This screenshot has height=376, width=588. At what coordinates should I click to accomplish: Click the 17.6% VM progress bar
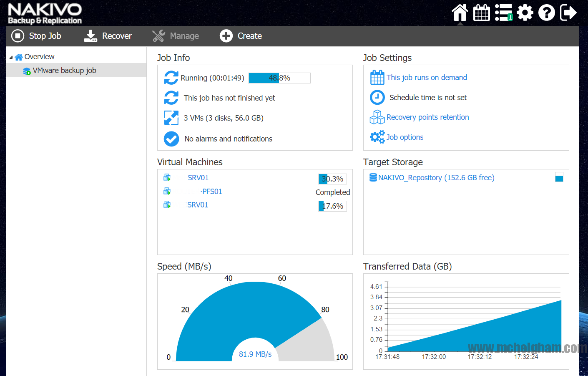tap(332, 206)
